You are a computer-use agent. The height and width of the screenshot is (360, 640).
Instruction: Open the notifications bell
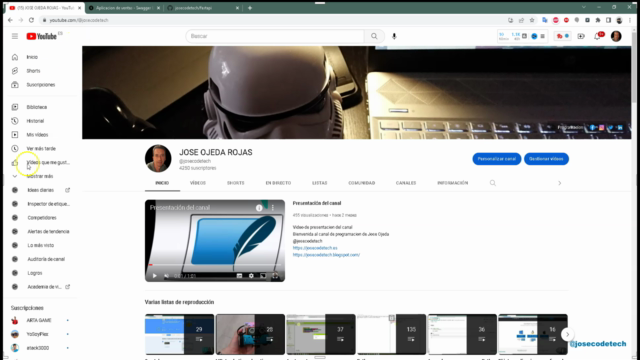pos(597,36)
